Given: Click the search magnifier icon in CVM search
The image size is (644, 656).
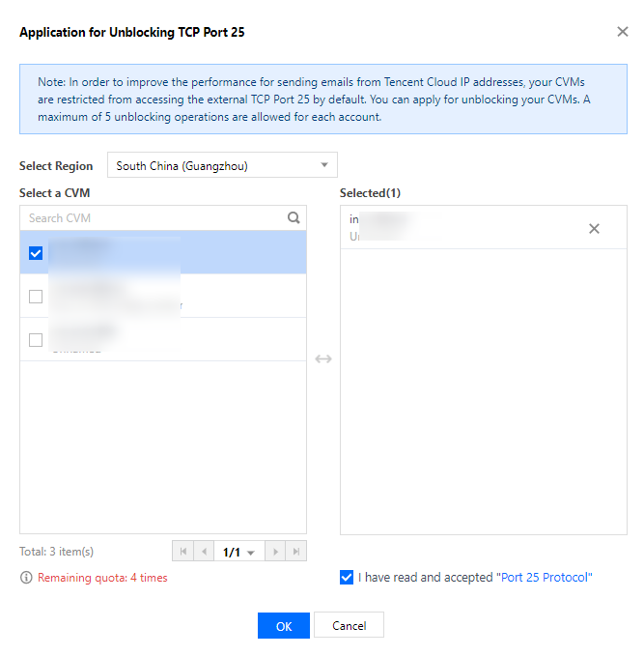Looking at the screenshot, I should 294,218.
